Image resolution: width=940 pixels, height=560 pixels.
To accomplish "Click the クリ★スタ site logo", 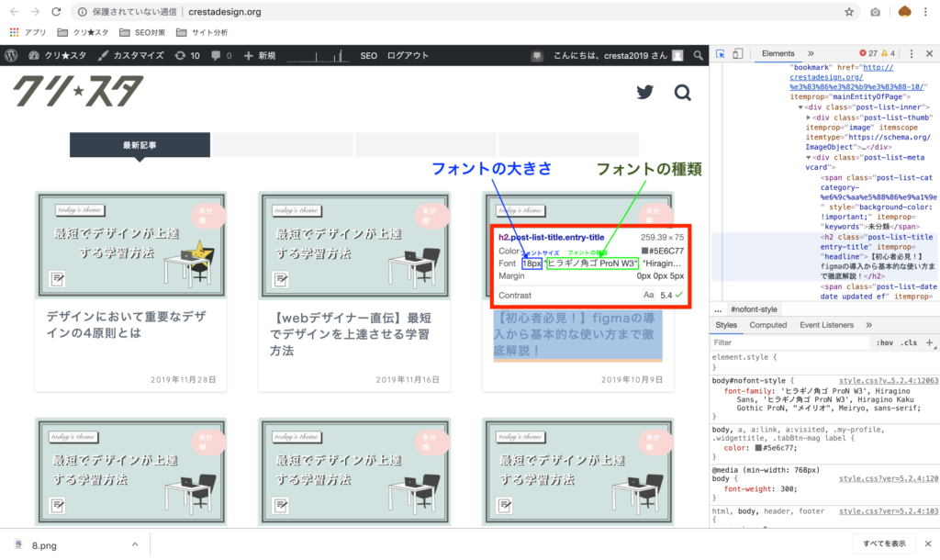I will pos(78,91).
